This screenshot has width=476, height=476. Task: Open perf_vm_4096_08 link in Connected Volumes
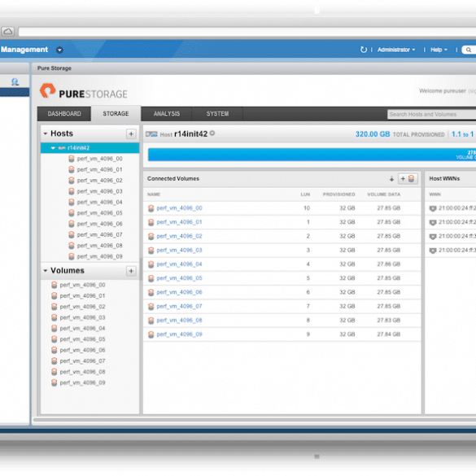pyautogui.click(x=179, y=321)
